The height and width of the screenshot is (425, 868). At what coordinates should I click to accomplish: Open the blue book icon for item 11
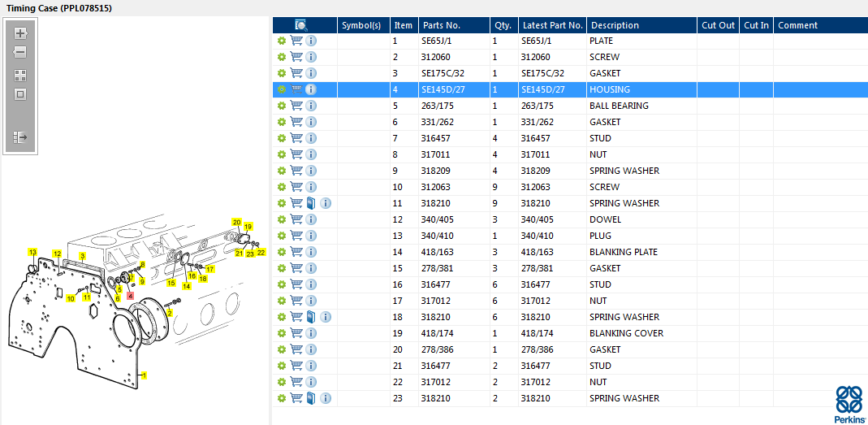[310, 203]
